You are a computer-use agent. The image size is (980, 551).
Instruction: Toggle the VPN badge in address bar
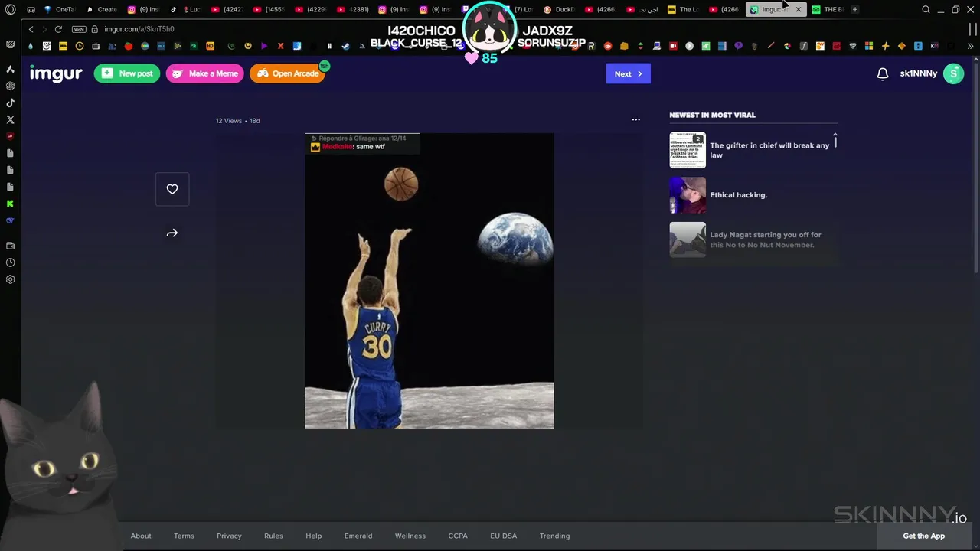pos(79,29)
